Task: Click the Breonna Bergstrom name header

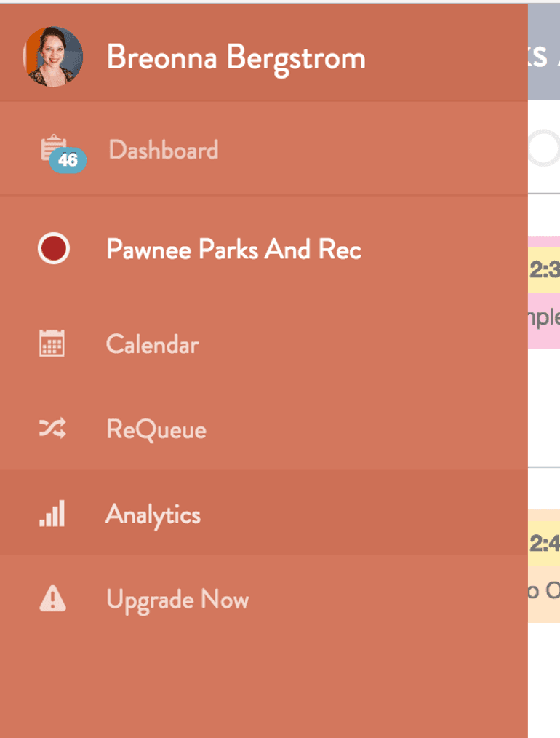Action: click(236, 57)
